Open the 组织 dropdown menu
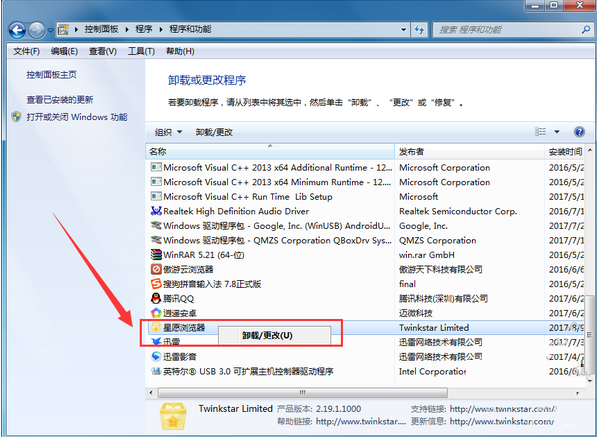 [x=168, y=132]
